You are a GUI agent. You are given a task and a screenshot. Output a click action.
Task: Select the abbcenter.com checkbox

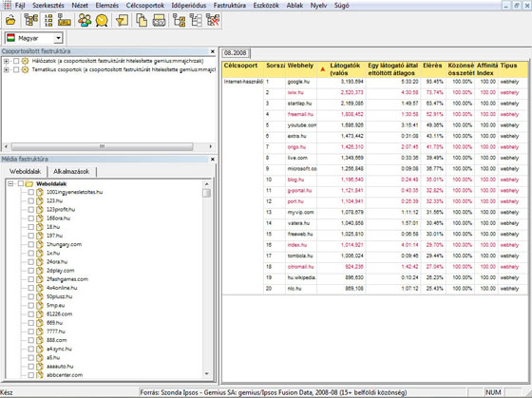pyautogui.click(x=30, y=375)
